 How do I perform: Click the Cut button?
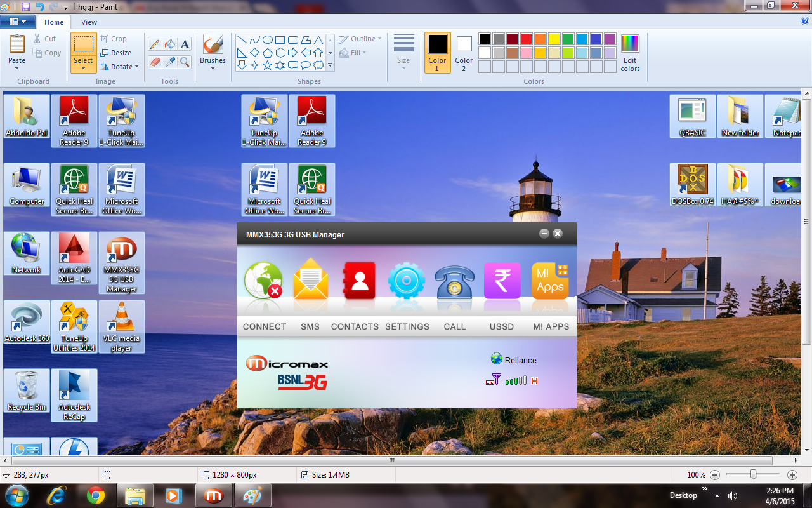pyautogui.click(x=45, y=39)
